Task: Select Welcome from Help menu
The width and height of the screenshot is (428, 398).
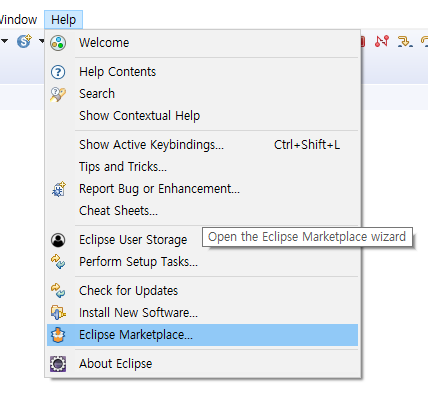Action: 202,43
